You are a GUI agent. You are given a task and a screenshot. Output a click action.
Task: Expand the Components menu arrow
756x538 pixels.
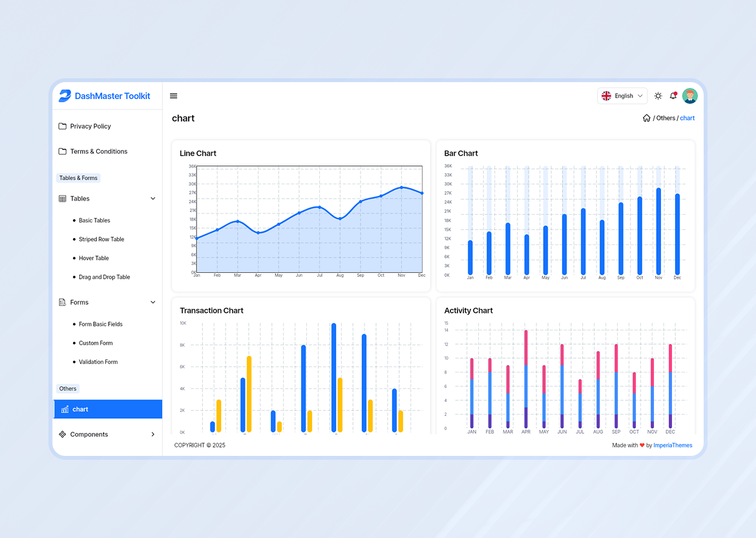(x=152, y=435)
